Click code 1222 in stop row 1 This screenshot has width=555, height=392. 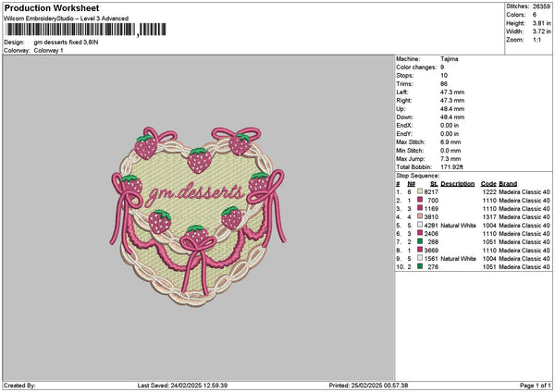click(x=489, y=191)
